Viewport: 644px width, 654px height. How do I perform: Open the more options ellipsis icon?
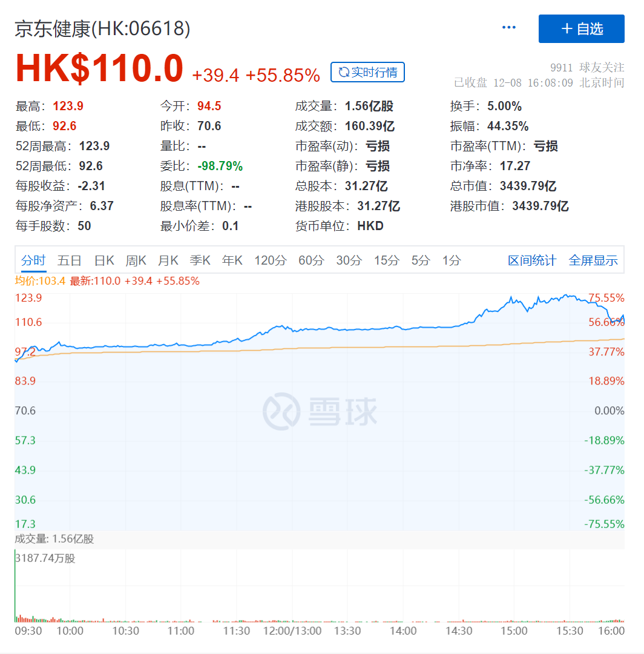508,27
